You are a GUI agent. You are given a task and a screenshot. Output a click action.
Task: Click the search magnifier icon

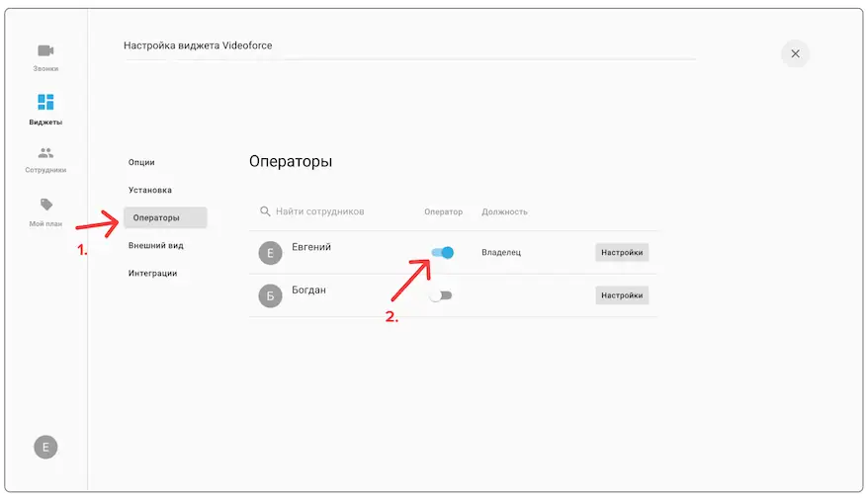click(265, 211)
